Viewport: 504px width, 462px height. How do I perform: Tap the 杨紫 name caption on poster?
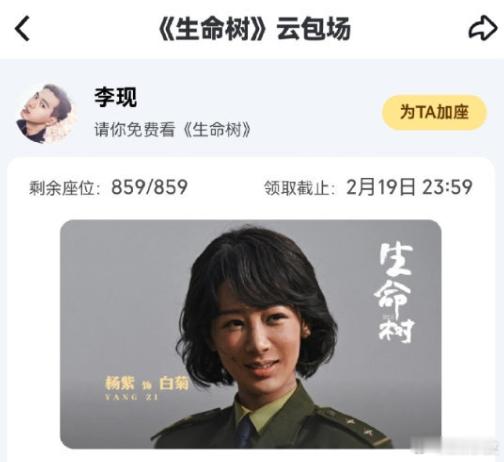click(120, 383)
